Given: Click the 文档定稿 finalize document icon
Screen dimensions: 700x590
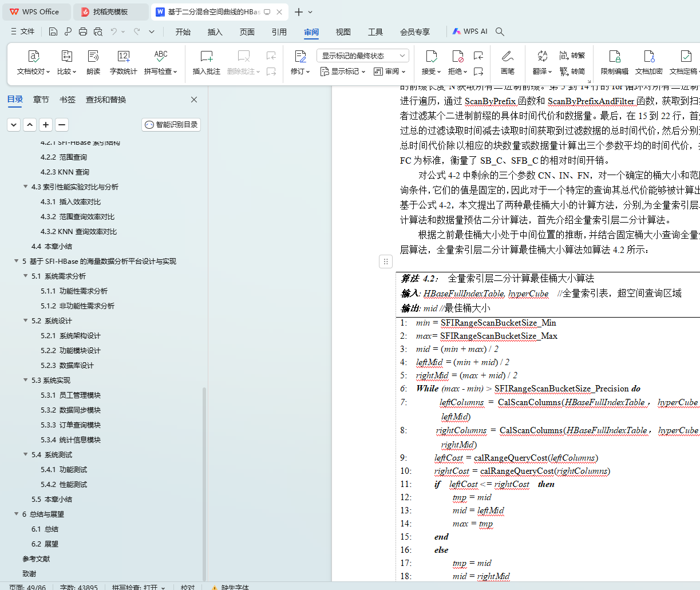Looking at the screenshot, I should pos(685,56).
